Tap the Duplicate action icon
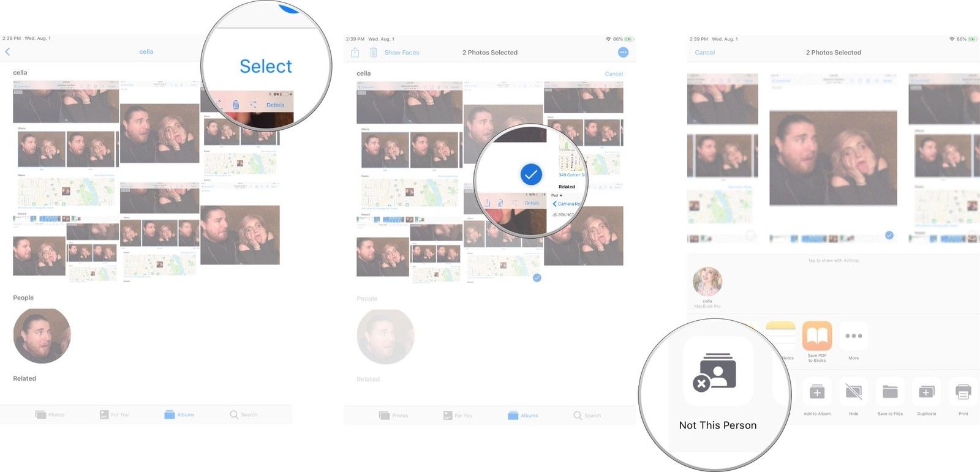The image size is (980, 472). pos(926,392)
